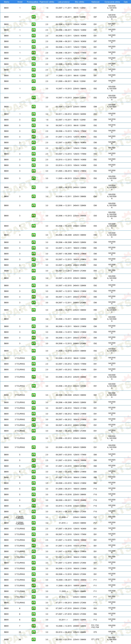Click the BMW cell in the X6 row
The height and width of the screenshot is (644, 131).
[7, 639]
